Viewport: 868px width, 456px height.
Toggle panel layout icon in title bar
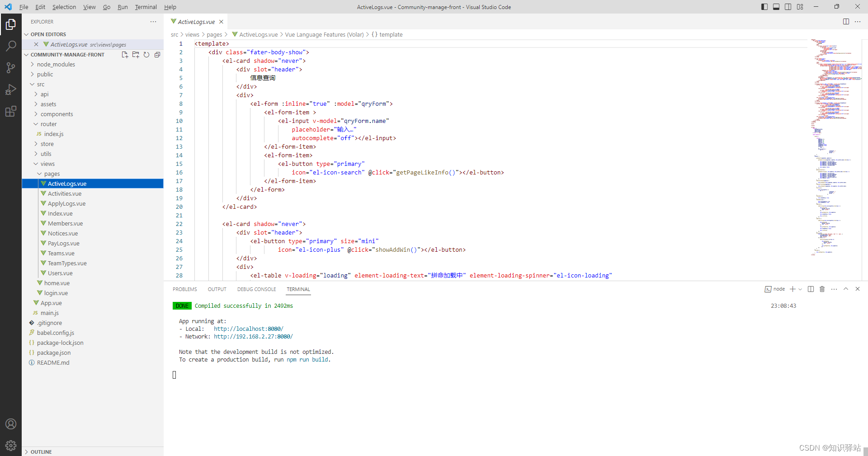tap(776, 7)
